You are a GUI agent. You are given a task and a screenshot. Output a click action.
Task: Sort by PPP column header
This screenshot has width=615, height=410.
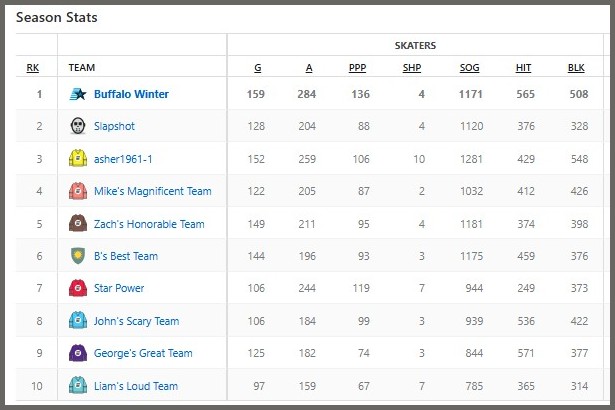[x=357, y=68]
